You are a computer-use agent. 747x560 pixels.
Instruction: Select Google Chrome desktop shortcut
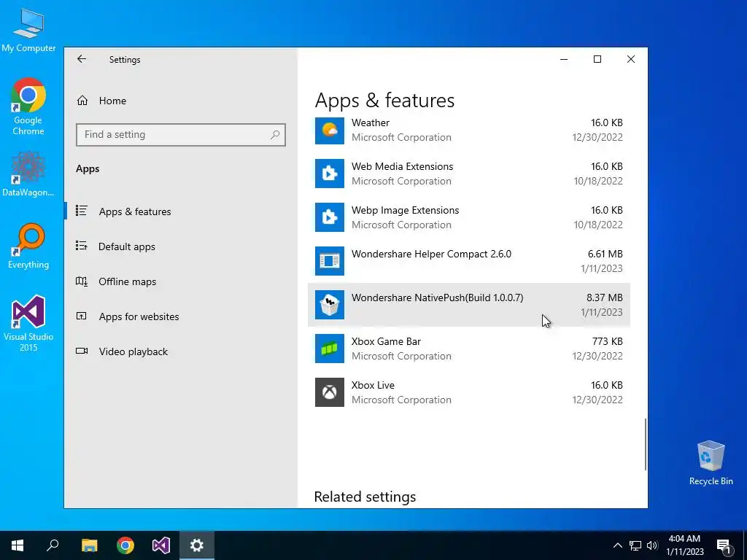pos(28,106)
